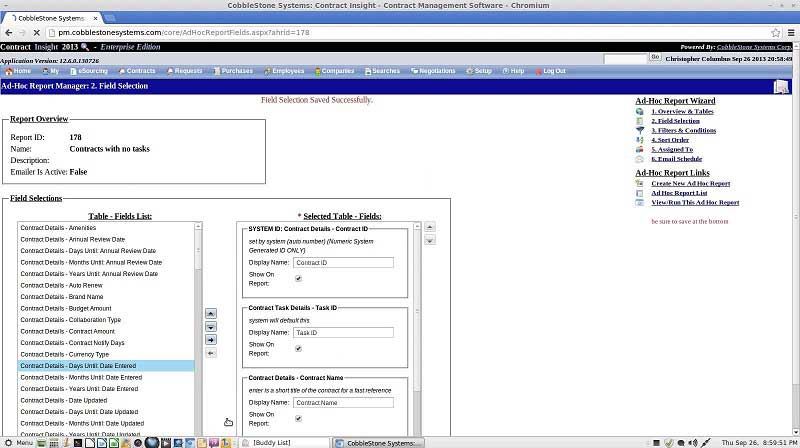This screenshot has height=448, width=800.
Task: Click the report page icon in blue header
Action: pos(781,87)
